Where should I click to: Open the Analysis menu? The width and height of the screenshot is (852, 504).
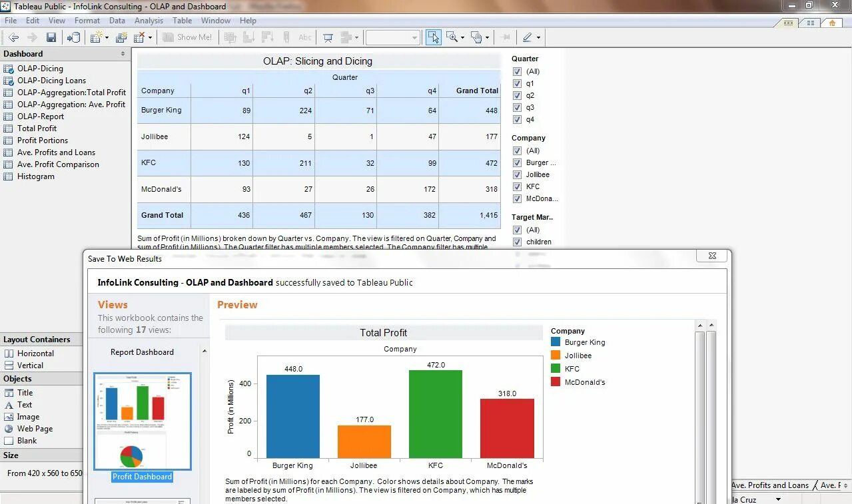[149, 21]
